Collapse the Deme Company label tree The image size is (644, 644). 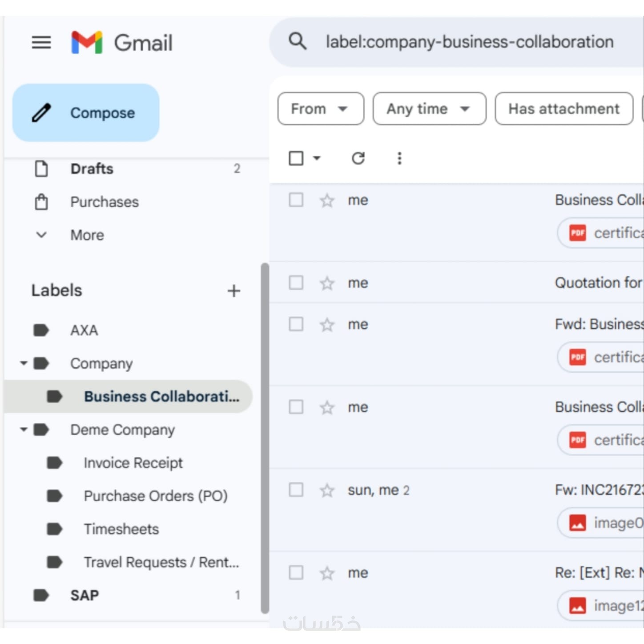click(x=24, y=430)
